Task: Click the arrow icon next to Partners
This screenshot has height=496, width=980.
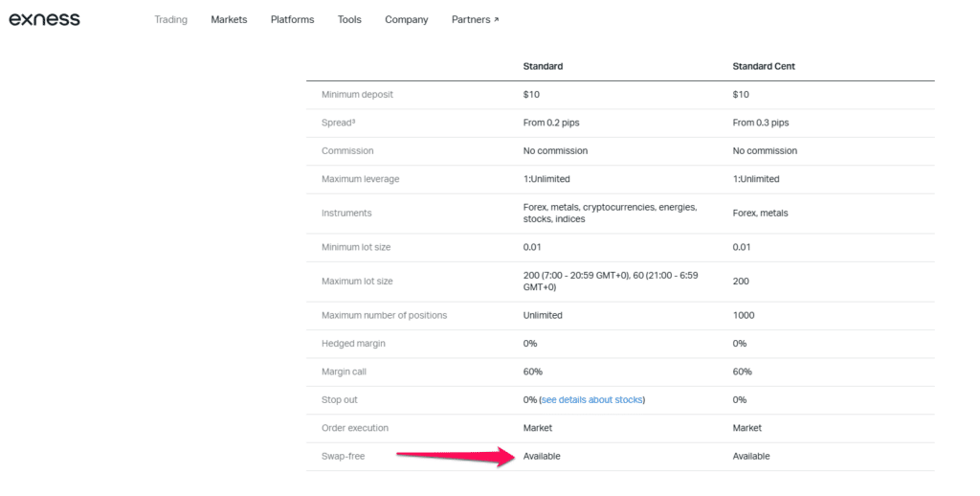Action: coord(497,20)
